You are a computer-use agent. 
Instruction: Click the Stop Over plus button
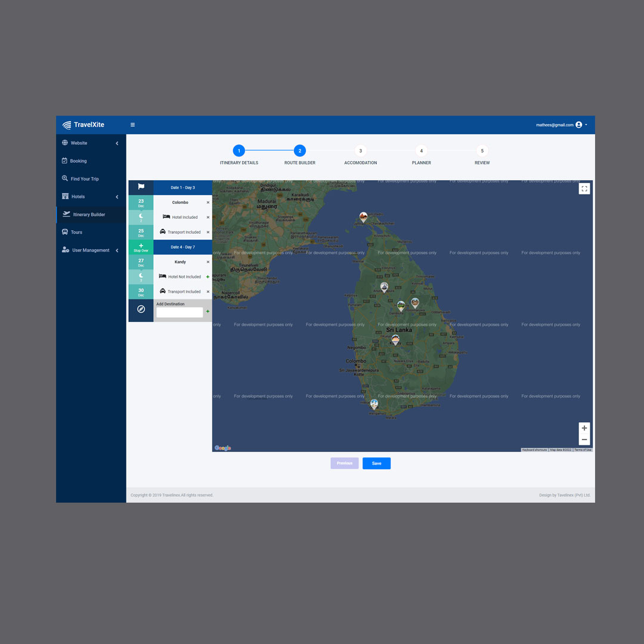click(x=141, y=247)
